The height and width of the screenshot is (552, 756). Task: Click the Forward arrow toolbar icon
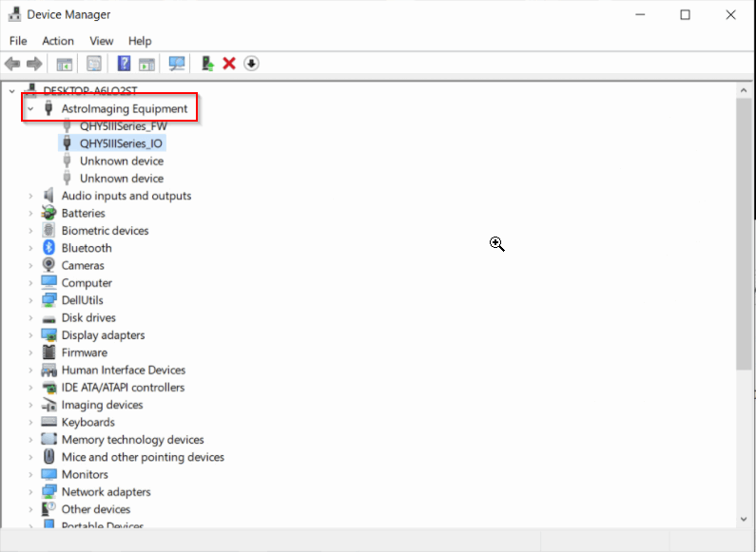(x=34, y=63)
